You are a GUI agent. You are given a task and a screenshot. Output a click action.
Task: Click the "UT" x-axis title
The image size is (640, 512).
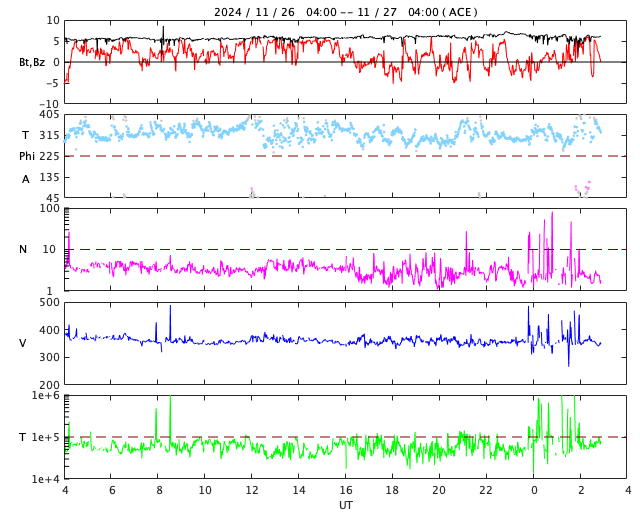click(345, 505)
